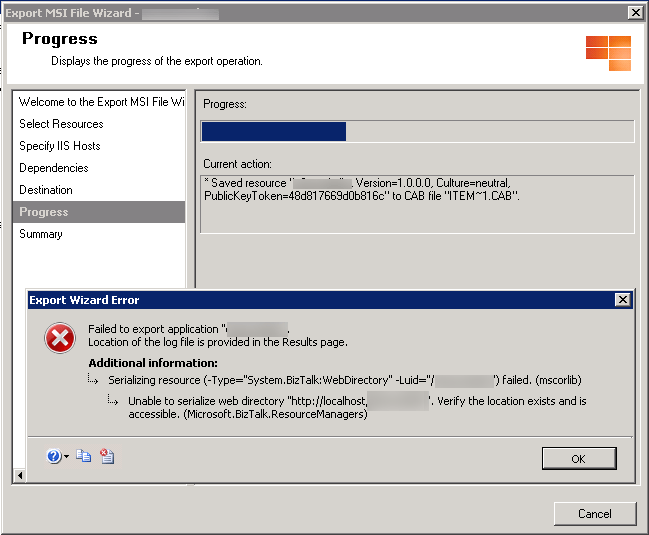
Task: Select the Destination step
Action: 99,190
